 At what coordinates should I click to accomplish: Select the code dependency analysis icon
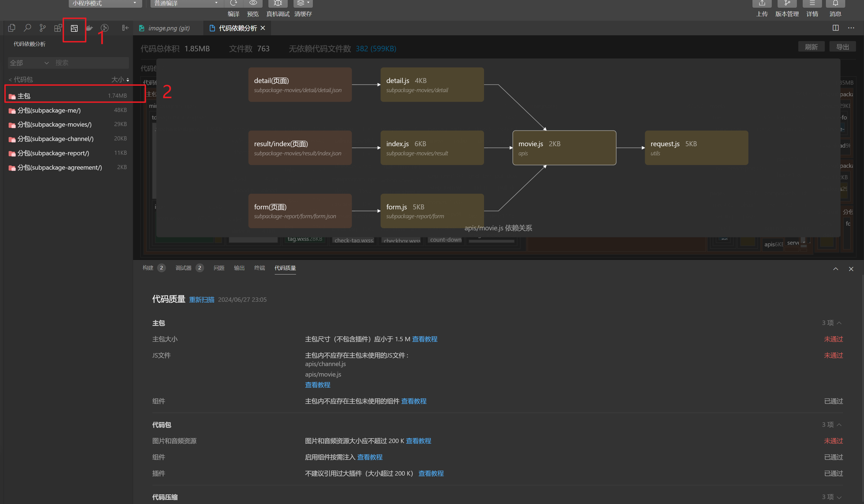tap(74, 28)
